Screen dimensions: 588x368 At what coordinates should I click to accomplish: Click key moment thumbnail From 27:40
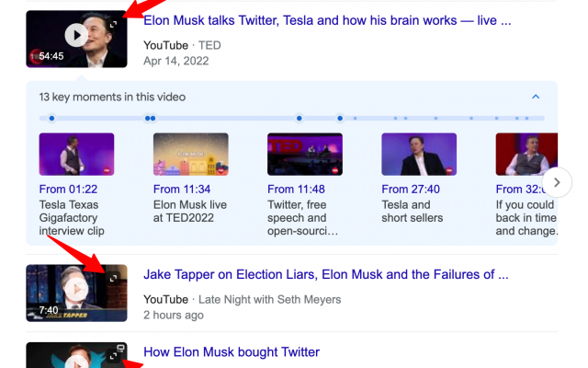(x=419, y=155)
